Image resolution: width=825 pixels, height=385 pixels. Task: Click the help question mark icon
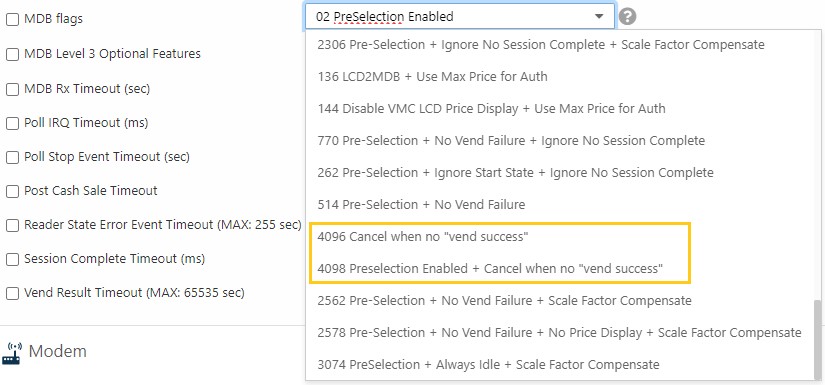[x=627, y=16]
